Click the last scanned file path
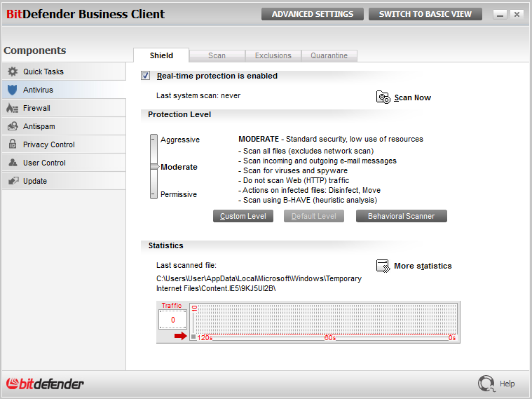532x399 pixels. tap(259, 283)
